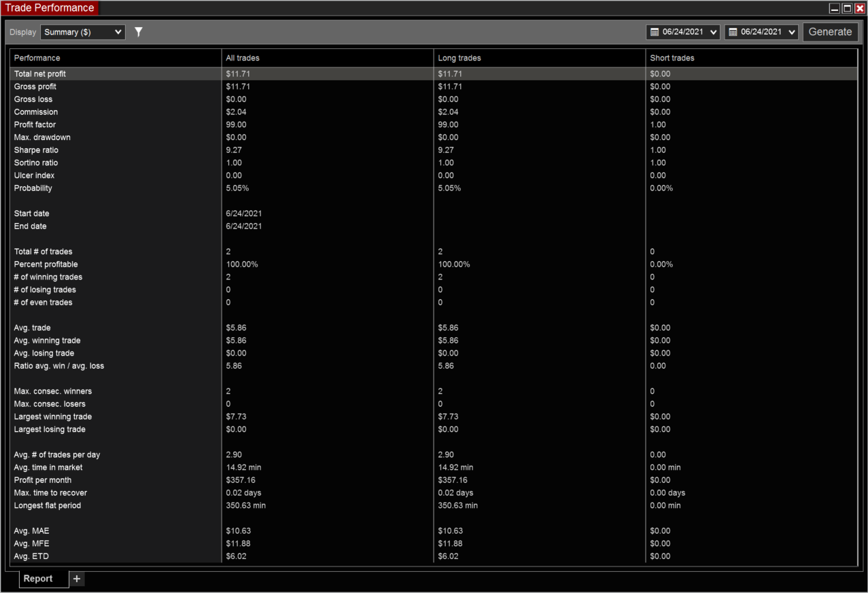
Task: Select the Probability row label
Action: click(33, 188)
